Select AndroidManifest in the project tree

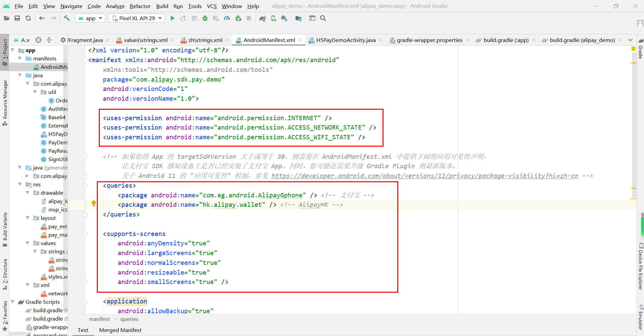50,67
